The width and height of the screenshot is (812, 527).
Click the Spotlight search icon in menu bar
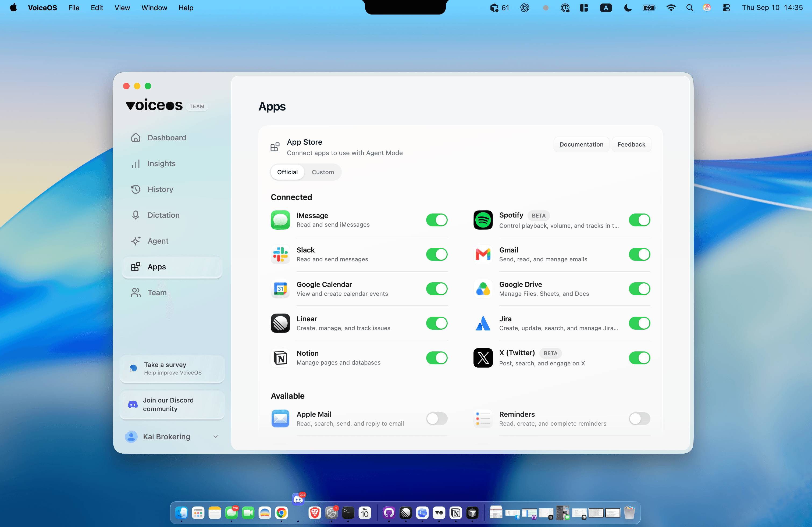689,8
